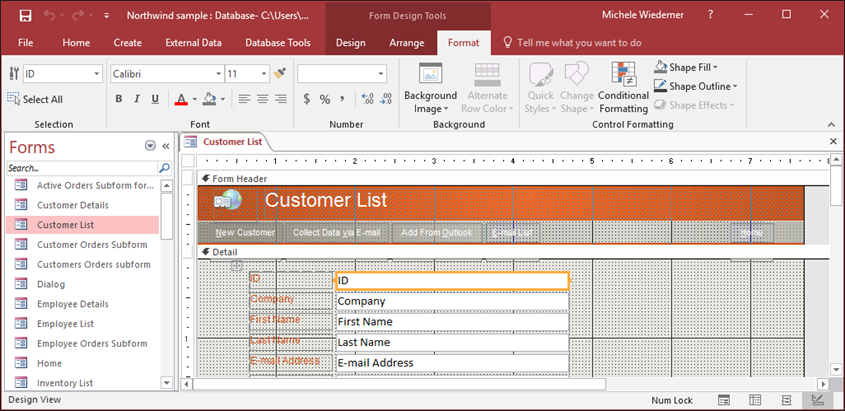Close the Customer List document with X

833,141
